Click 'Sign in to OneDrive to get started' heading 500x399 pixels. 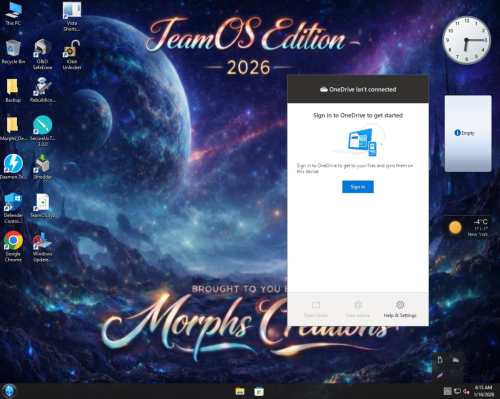coord(358,115)
